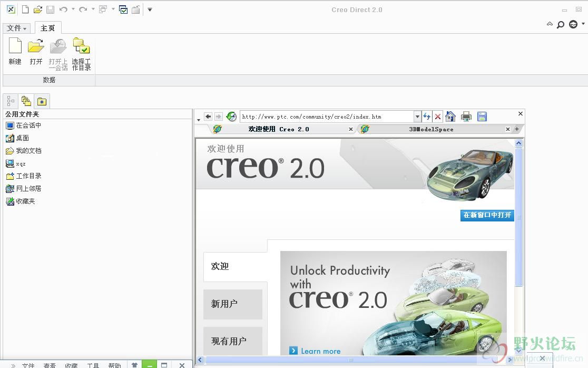Image resolution: width=588 pixels, height=368 pixels.
Task: Close the embedded browser panel
Action: tap(521, 113)
